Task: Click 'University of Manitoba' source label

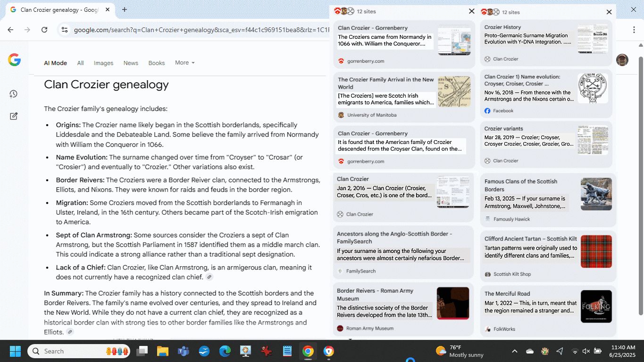Action: 372,115
